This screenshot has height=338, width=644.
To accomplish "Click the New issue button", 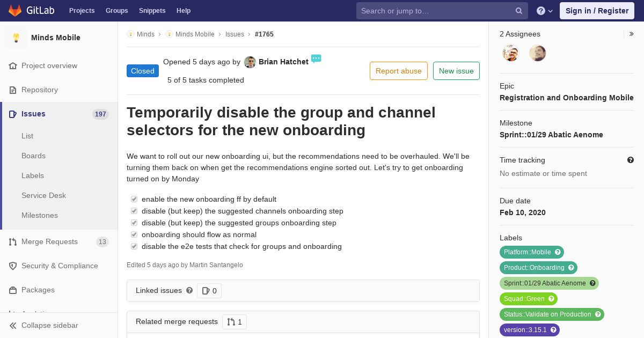I will (456, 71).
